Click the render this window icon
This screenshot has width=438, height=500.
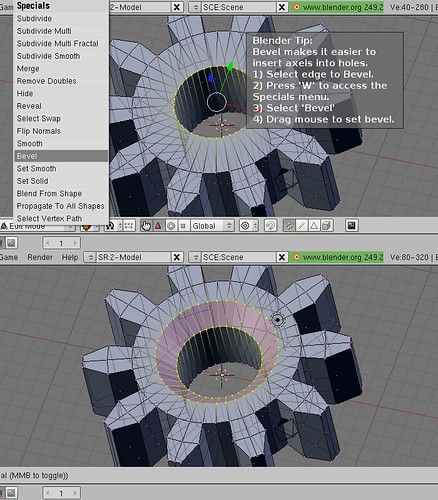(x=351, y=226)
